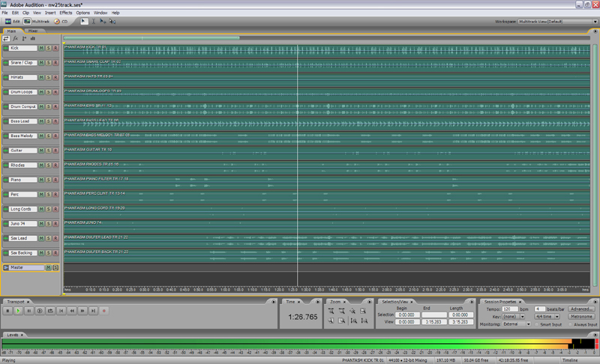Mute the Drum Loops track

point(41,92)
